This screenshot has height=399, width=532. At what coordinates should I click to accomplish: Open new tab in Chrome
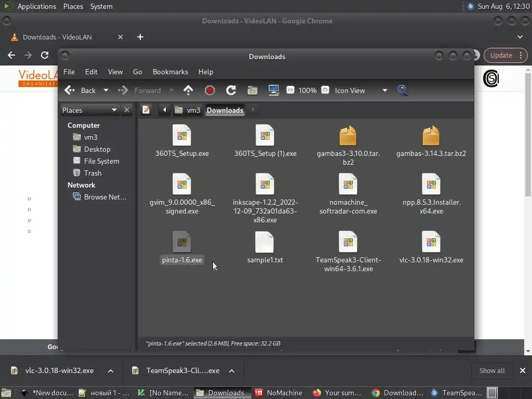pos(140,37)
